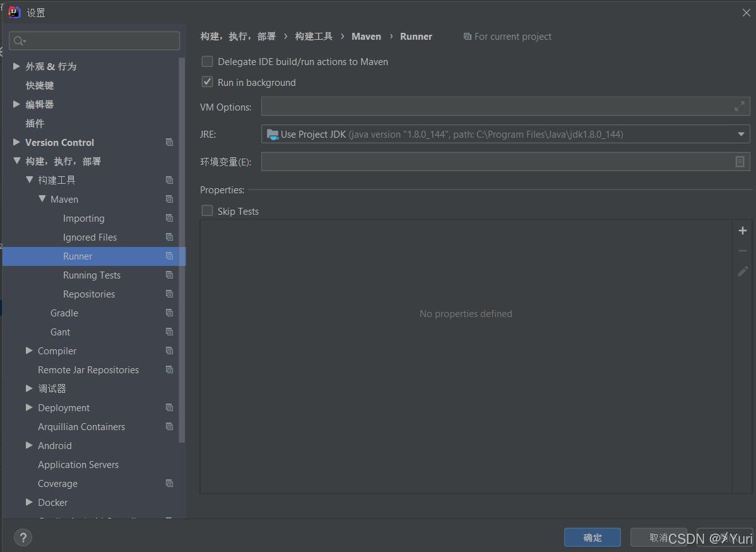Enable Delegate IDE build/run actions to Maven

tap(207, 61)
